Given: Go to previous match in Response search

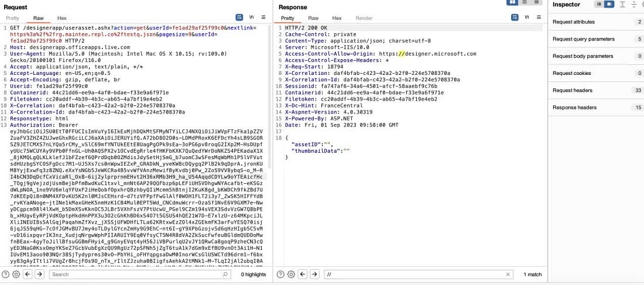Looking at the screenshot, I should (x=303, y=274).
